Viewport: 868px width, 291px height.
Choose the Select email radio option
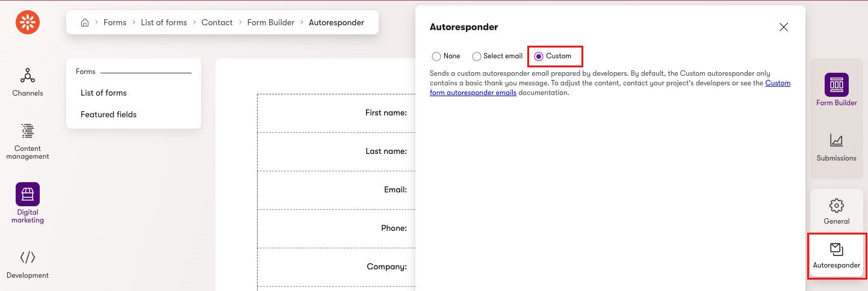[x=477, y=57]
